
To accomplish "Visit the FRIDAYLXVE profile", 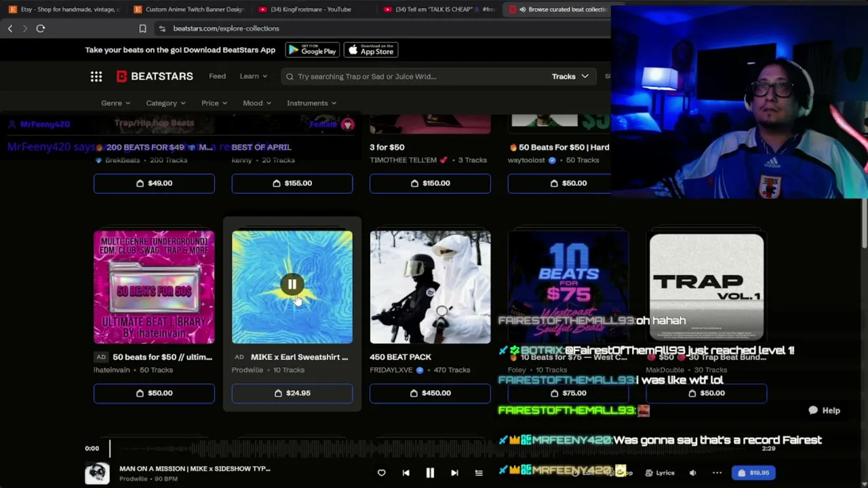I will coord(391,370).
